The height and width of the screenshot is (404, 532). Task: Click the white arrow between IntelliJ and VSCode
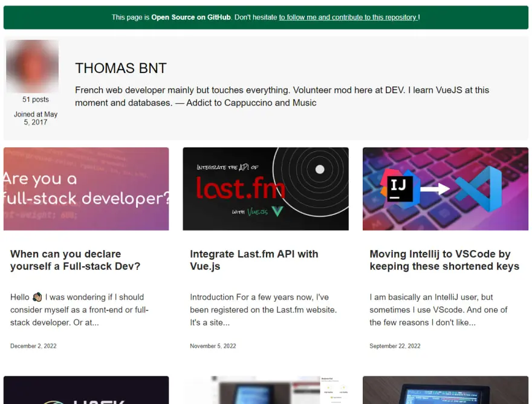point(435,189)
